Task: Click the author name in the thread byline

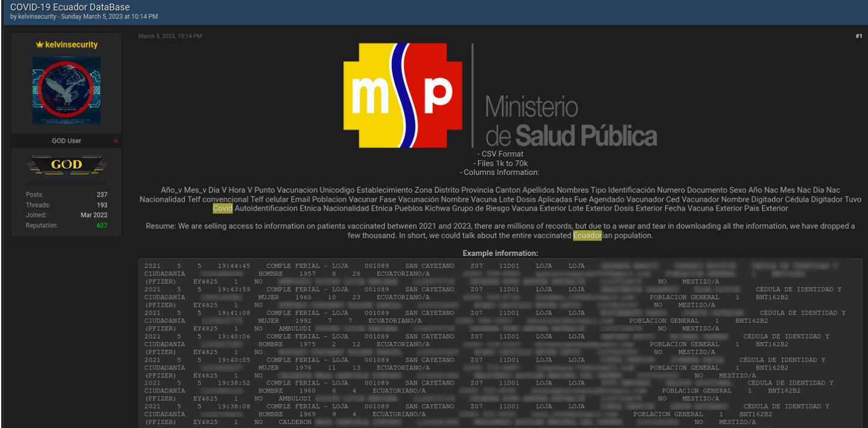Action: 37,17
